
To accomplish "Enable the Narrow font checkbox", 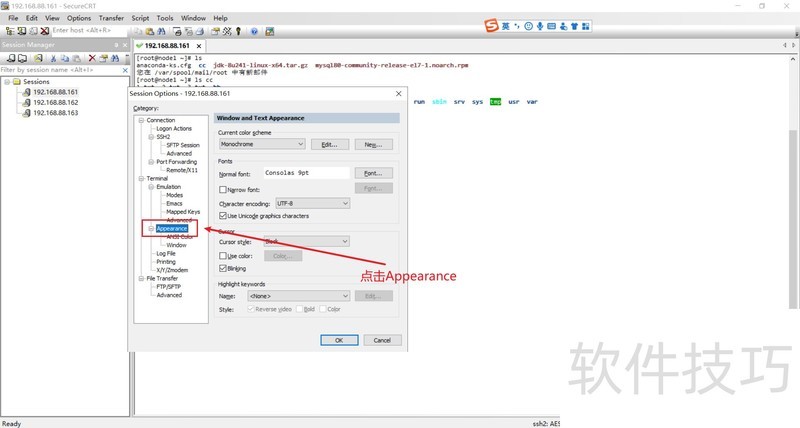I will 223,189.
